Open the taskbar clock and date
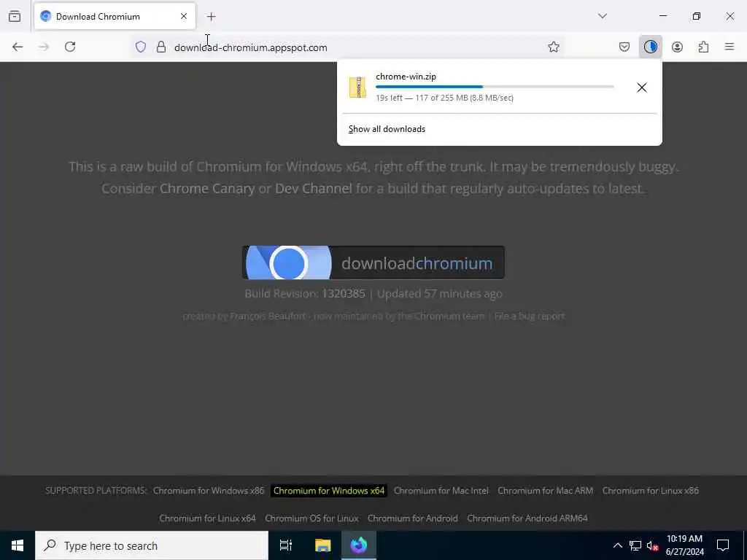The image size is (747, 560). [684, 545]
